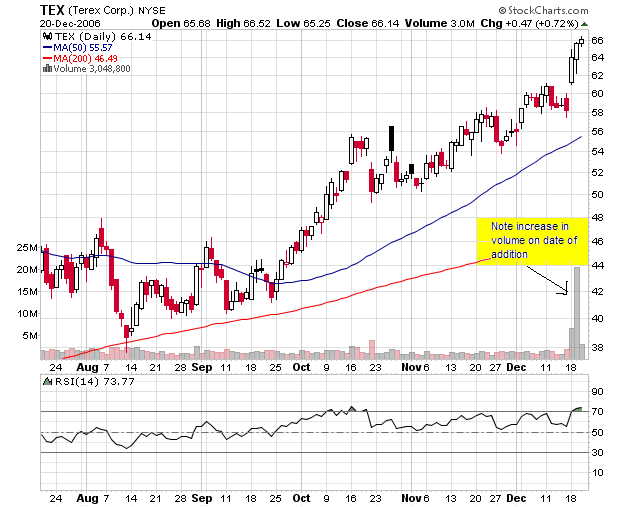Click the Open 65.68 value

(181, 23)
